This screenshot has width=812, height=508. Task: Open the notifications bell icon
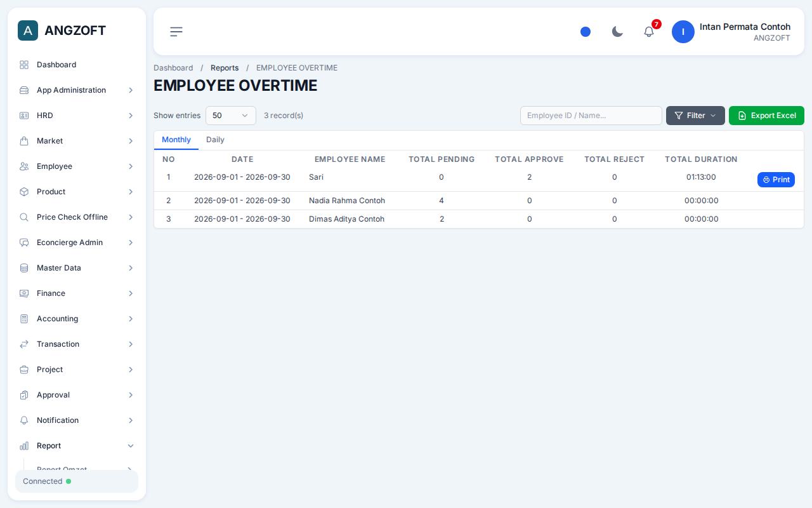649,32
